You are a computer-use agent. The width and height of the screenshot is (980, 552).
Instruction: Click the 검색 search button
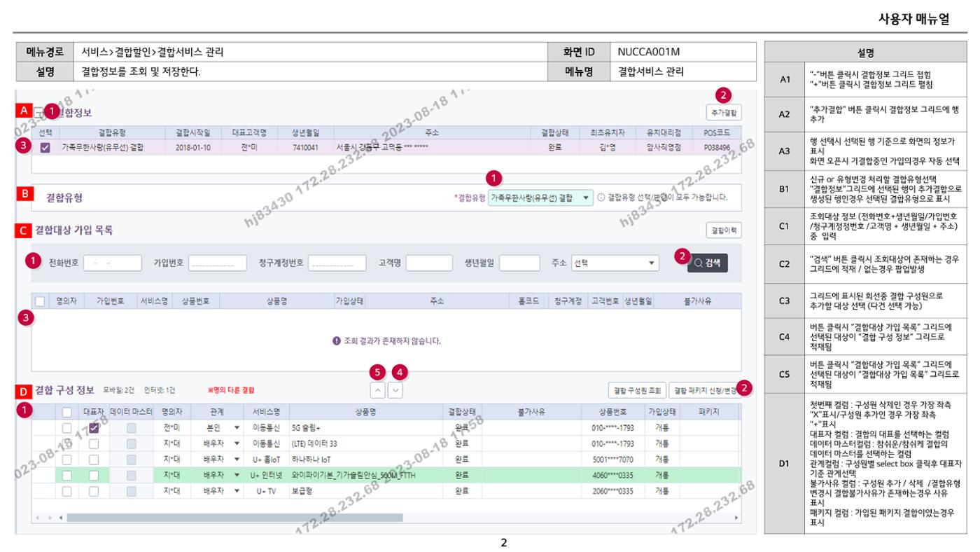point(708,263)
